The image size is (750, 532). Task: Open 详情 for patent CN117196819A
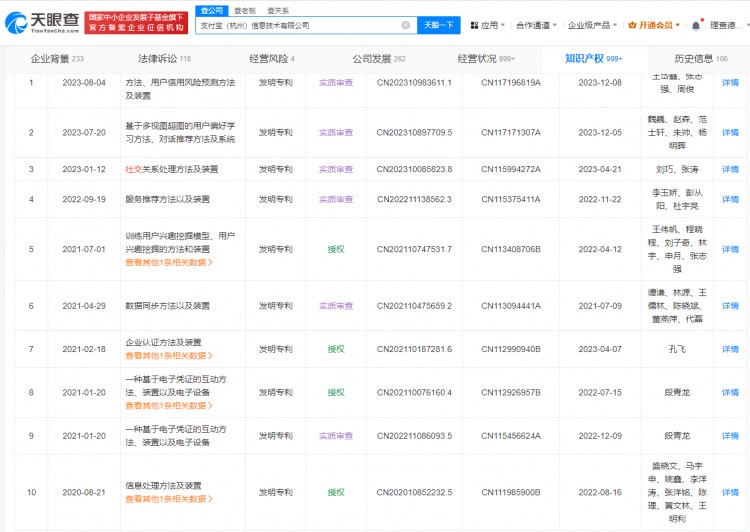pyautogui.click(x=730, y=83)
